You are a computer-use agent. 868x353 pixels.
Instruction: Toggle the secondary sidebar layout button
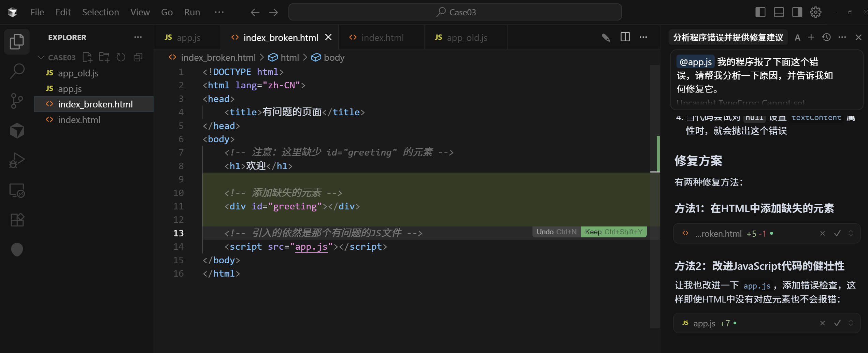tap(797, 12)
